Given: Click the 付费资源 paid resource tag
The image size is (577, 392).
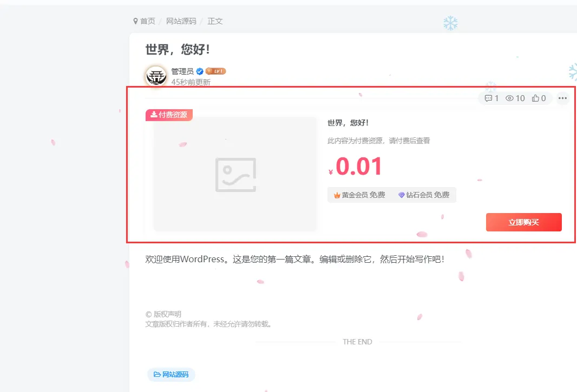Looking at the screenshot, I should (x=169, y=115).
